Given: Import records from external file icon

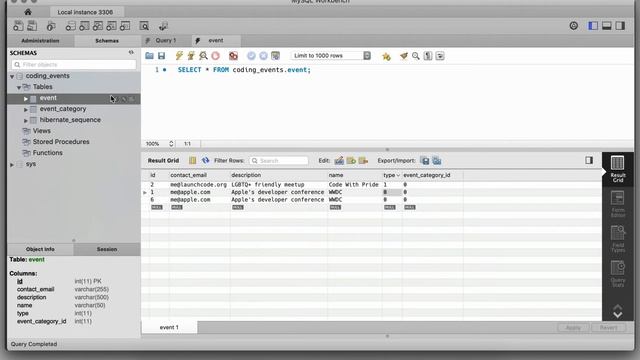Looking at the screenshot, I should click(x=437, y=161).
